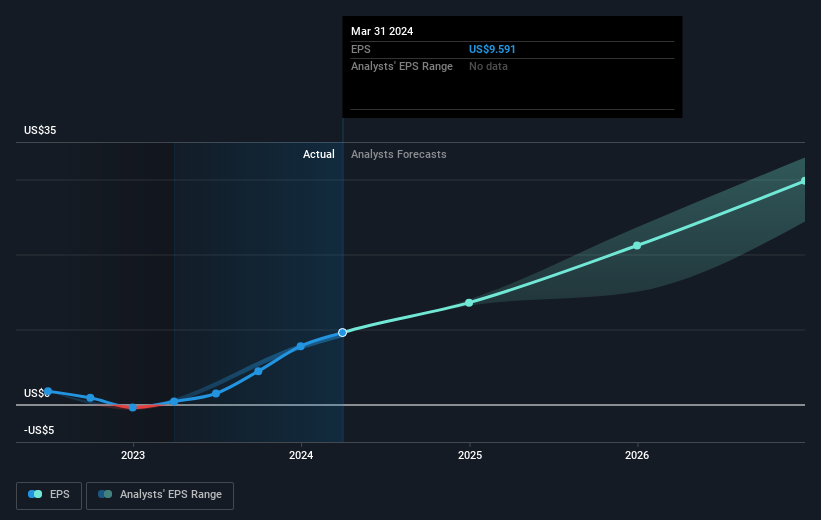
Task: Click the Actual section label
Action: 318,154
